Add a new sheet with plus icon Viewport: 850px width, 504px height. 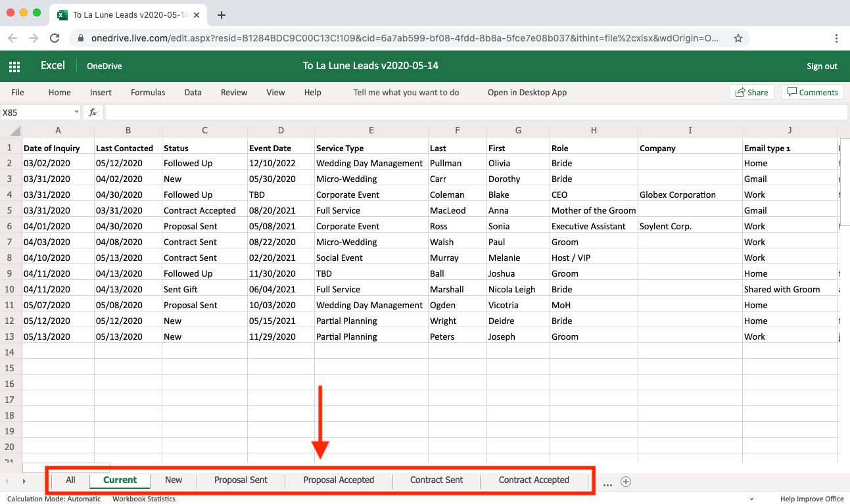pos(626,482)
